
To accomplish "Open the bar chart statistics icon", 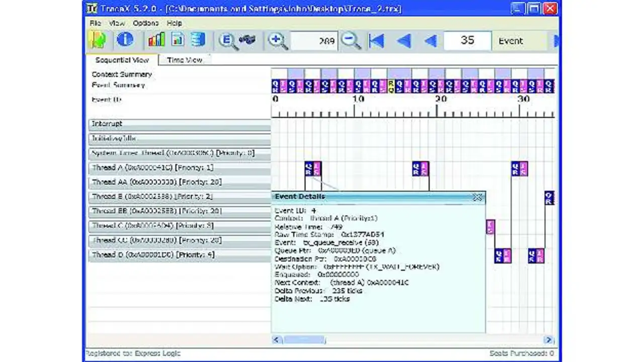I will (156, 40).
